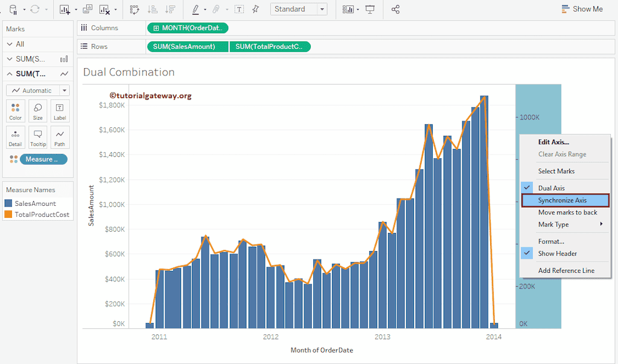The height and width of the screenshot is (364, 618).
Task: Click the orange TotalProductCost legend swatch
Action: 8,214
